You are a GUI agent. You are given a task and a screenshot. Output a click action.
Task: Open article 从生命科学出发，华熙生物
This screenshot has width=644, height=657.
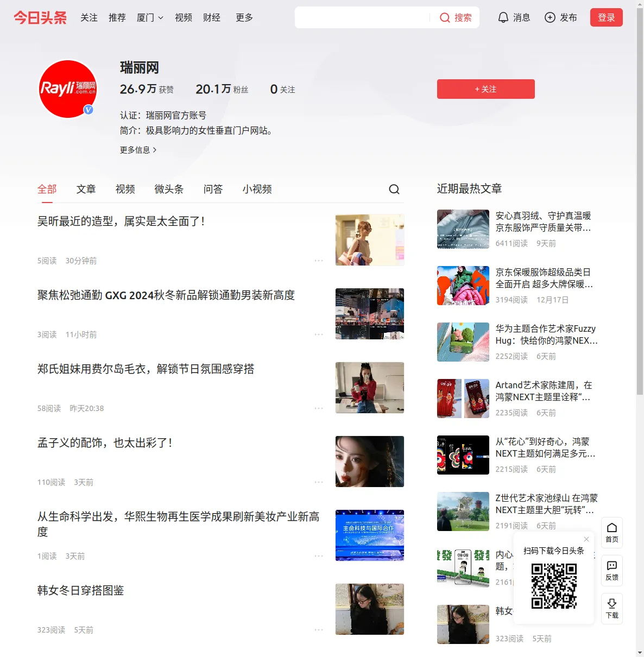[178, 524]
